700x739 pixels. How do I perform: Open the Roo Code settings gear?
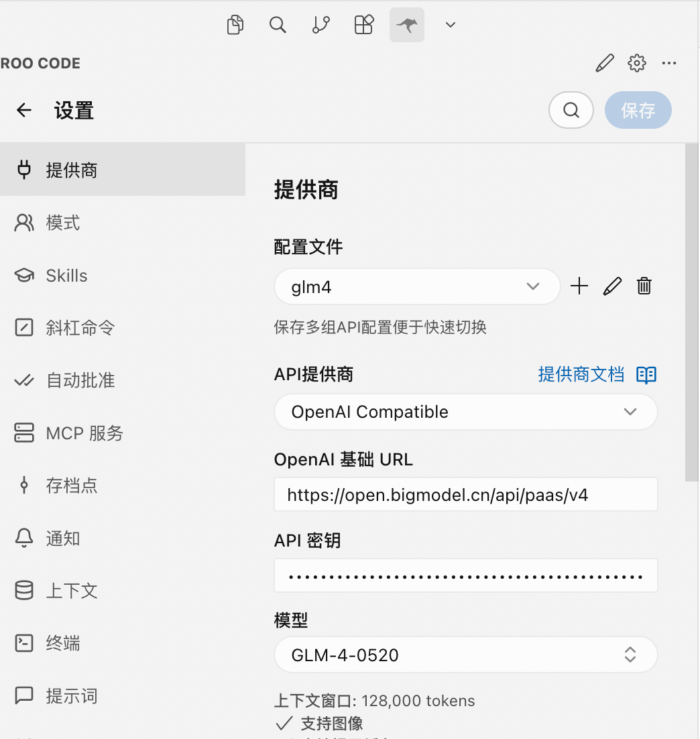tap(637, 62)
